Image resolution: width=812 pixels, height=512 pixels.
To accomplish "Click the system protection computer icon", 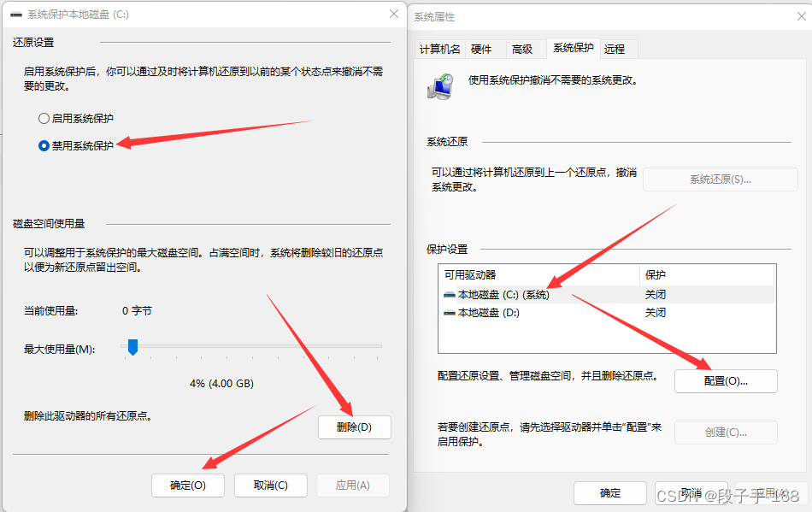I will click(438, 86).
